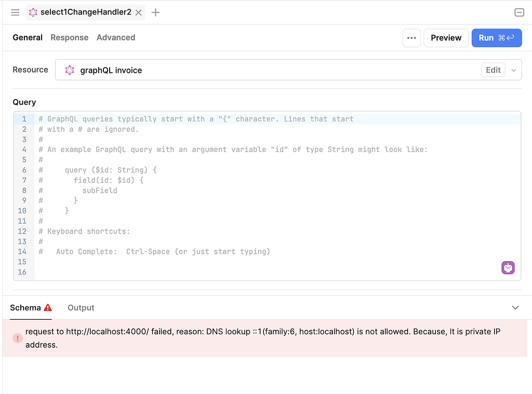The height and width of the screenshot is (394, 532).
Task: Open Preview mode
Action: [x=446, y=37]
